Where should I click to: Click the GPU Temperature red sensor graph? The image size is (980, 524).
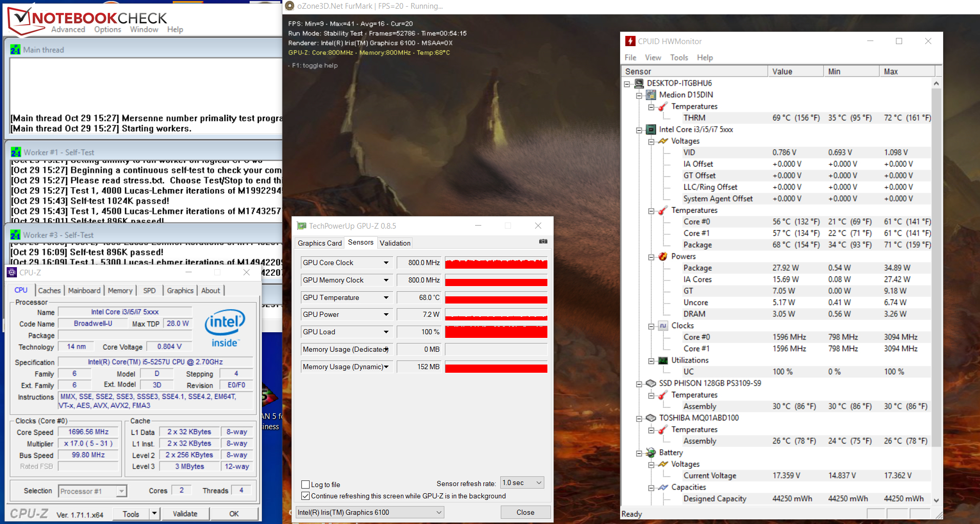click(496, 298)
